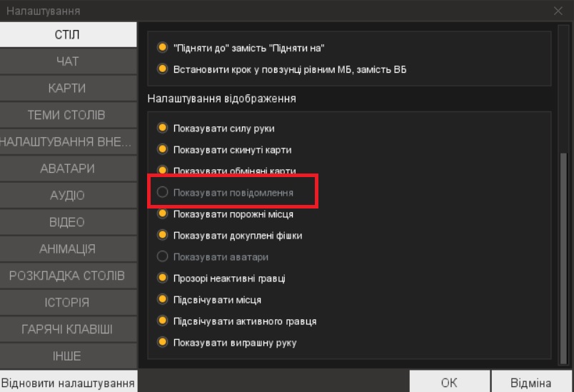Select the ГАРЯЧІ КЛАВІШІ tab
The height and width of the screenshot is (392, 574).
coord(68,329)
